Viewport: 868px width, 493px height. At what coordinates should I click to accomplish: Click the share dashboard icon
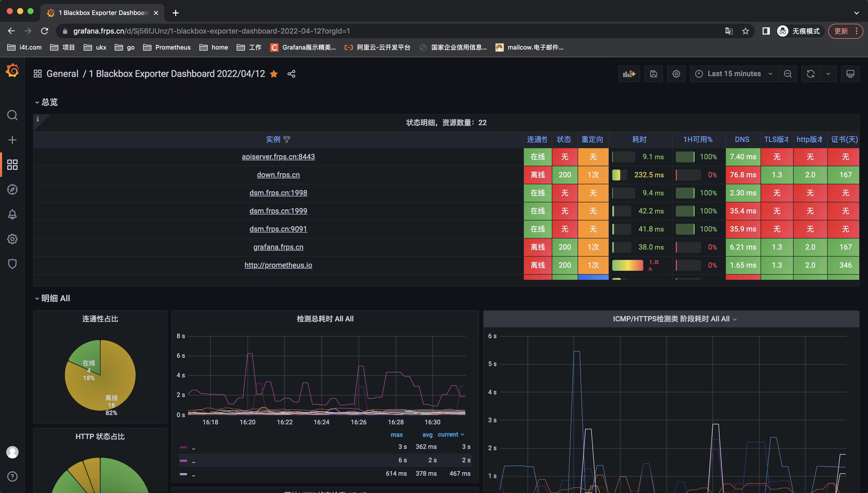click(291, 74)
